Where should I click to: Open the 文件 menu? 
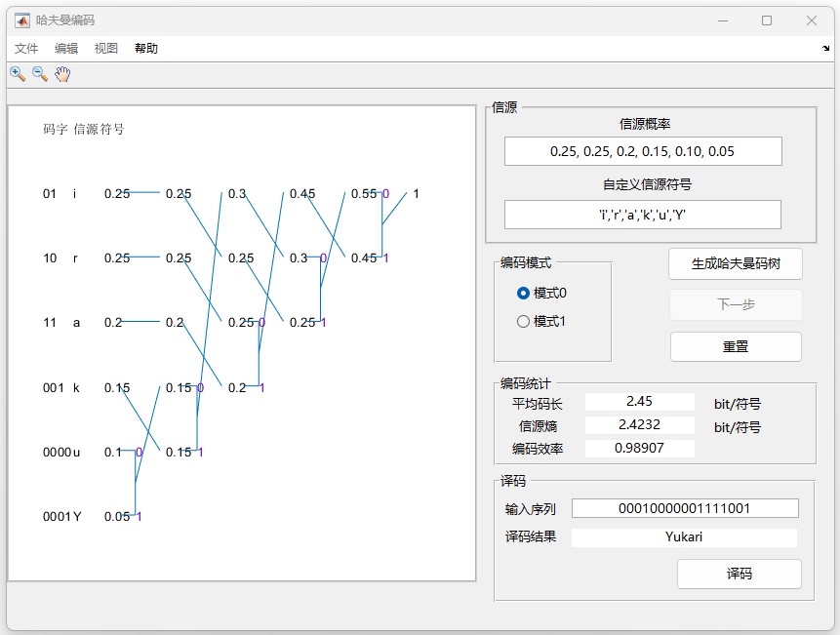coord(26,48)
